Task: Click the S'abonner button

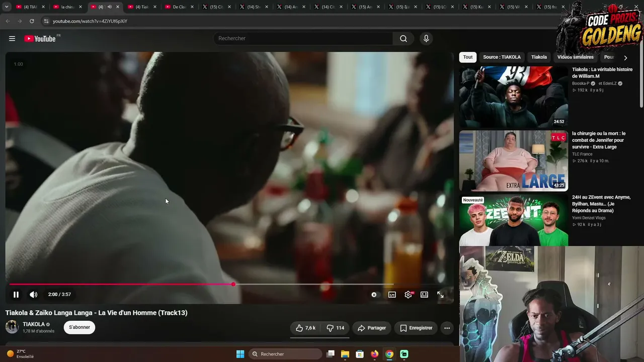Action: [x=79, y=327]
